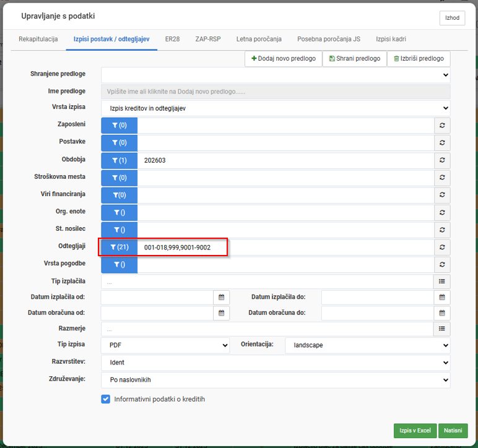478x448 pixels.
Task: Click the Tip izplačila input field
Action: (267, 282)
